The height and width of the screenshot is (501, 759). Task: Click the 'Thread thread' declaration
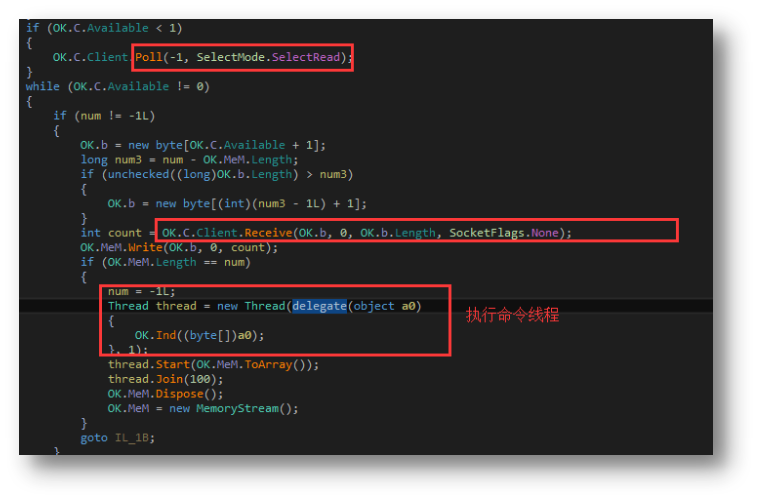[x=152, y=306]
